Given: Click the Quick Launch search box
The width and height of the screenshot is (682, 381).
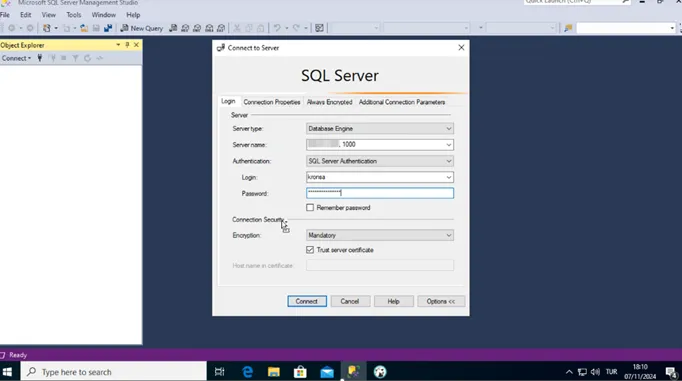Looking at the screenshot, I should (x=576, y=2).
